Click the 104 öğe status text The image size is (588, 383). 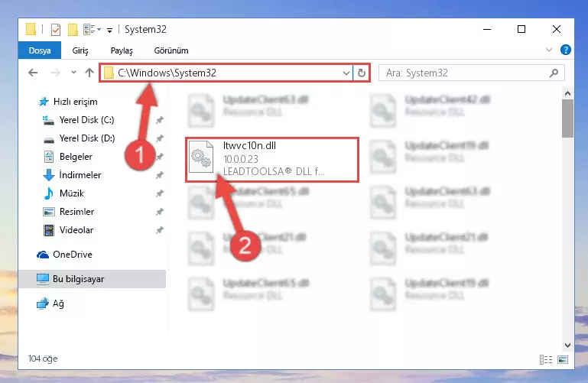pyautogui.click(x=43, y=359)
